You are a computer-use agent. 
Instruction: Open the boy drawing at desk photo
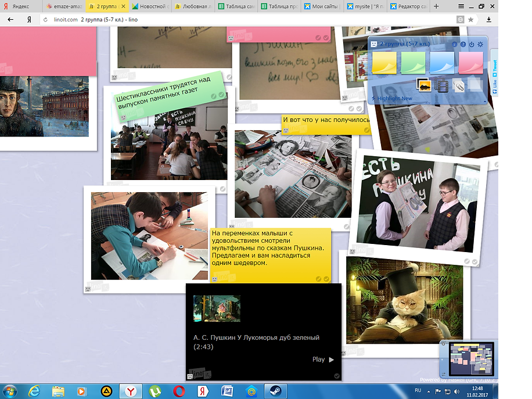149,236
